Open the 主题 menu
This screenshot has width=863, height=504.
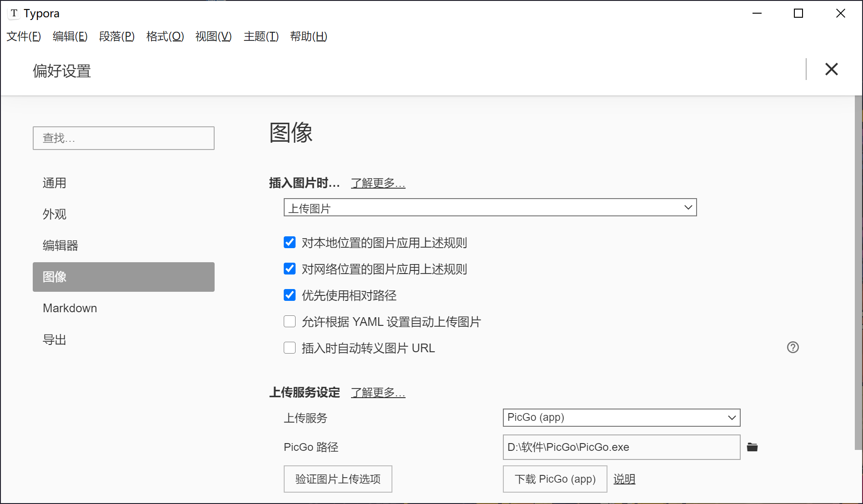click(x=261, y=36)
